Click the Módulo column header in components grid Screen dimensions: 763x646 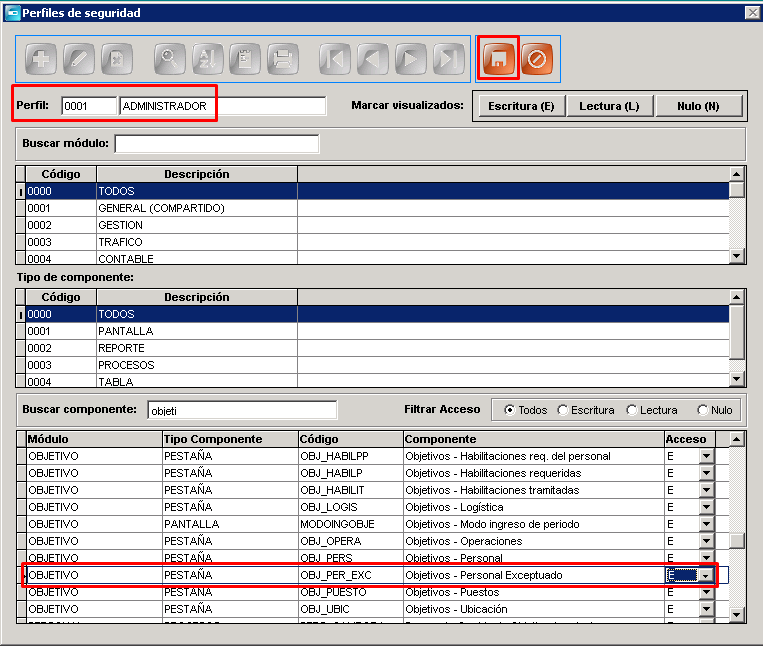pyautogui.click(x=94, y=439)
